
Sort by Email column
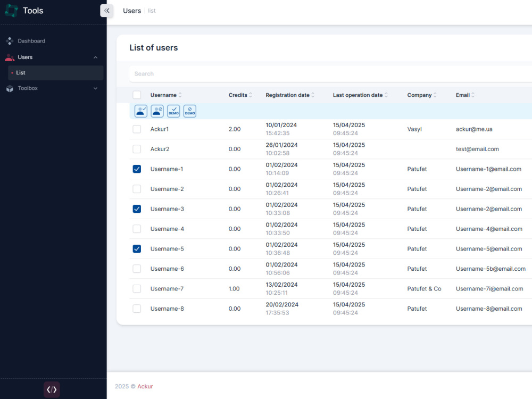[x=465, y=95]
